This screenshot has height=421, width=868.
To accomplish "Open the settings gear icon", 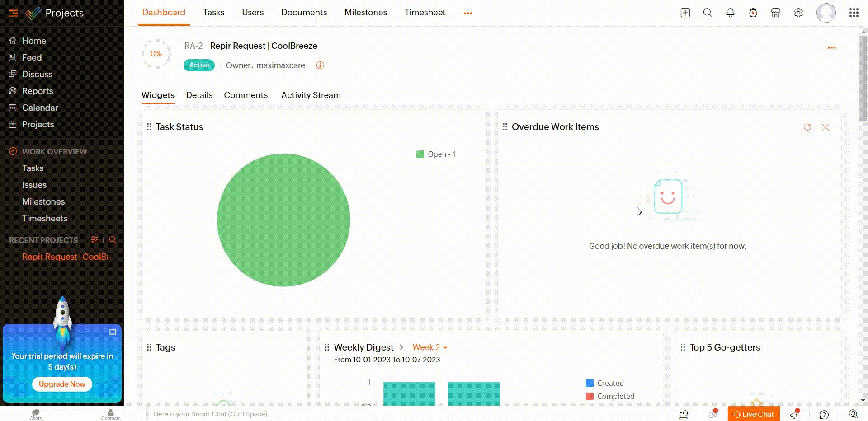I will pyautogui.click(x=798, y=13).
